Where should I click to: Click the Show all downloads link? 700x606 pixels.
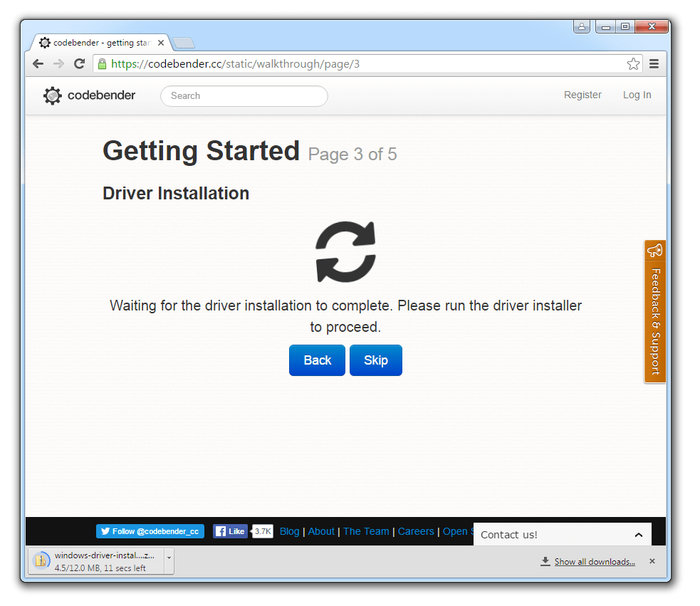pos(594,562)
